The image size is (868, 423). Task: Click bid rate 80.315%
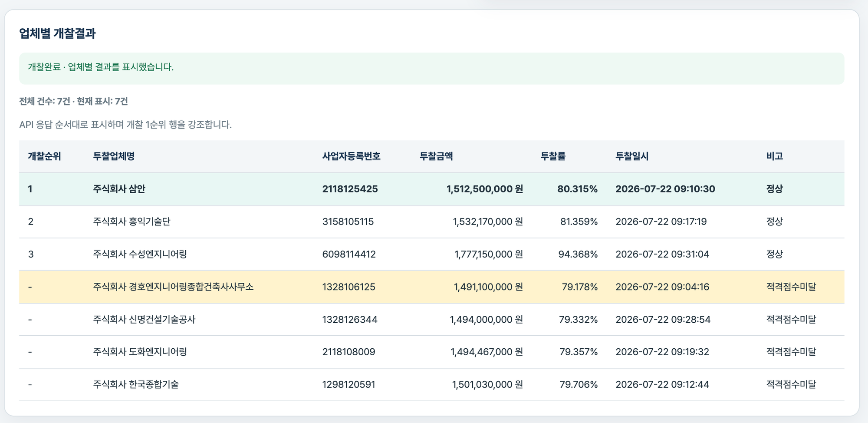pyautogui.click(x=577, y=189)
